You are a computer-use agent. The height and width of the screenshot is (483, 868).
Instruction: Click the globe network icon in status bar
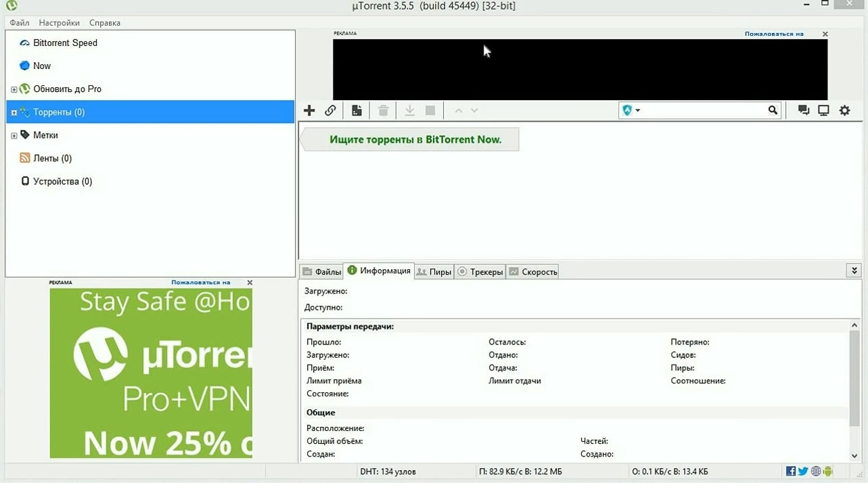coord(816,471)
